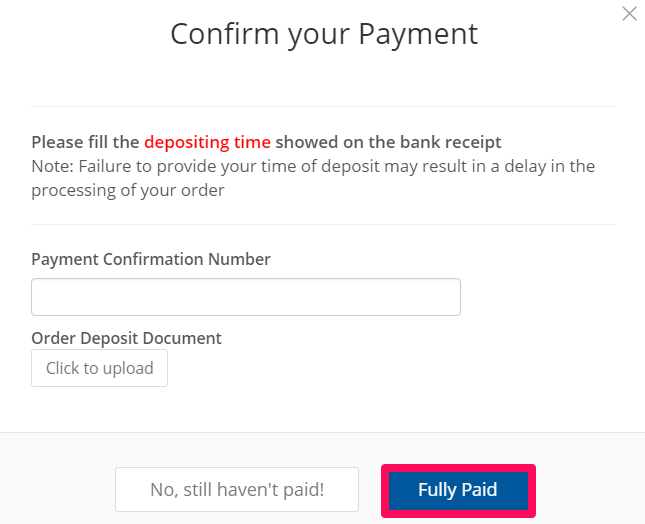Viewport: 645px width, 524px height.
Task: Click the words showed on the bank receipt
Action: (x=388, y=142)
